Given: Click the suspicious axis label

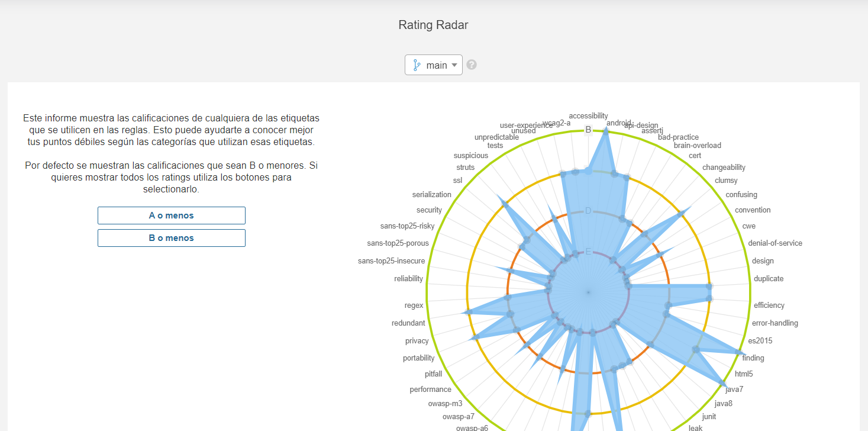Looking at the screenshot, I should point(471,156).
